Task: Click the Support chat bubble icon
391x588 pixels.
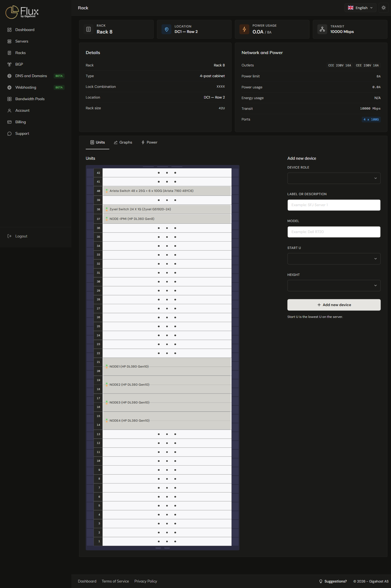Action: click(x=9, y=133)
